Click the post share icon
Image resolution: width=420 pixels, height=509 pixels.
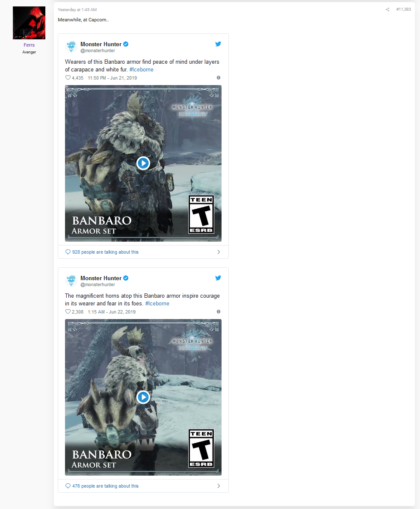(387, 9)
